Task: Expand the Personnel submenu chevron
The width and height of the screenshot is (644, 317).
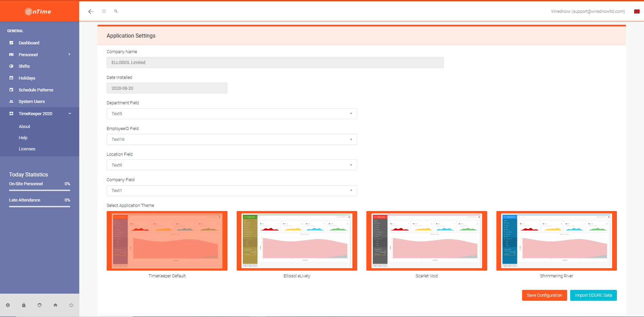Action: click(69, 54)
